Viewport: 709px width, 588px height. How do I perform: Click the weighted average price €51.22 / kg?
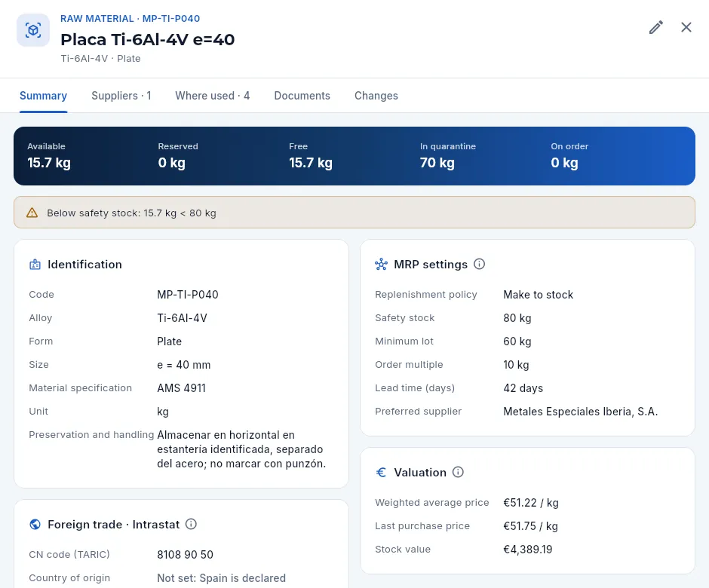tap(531, 503)
